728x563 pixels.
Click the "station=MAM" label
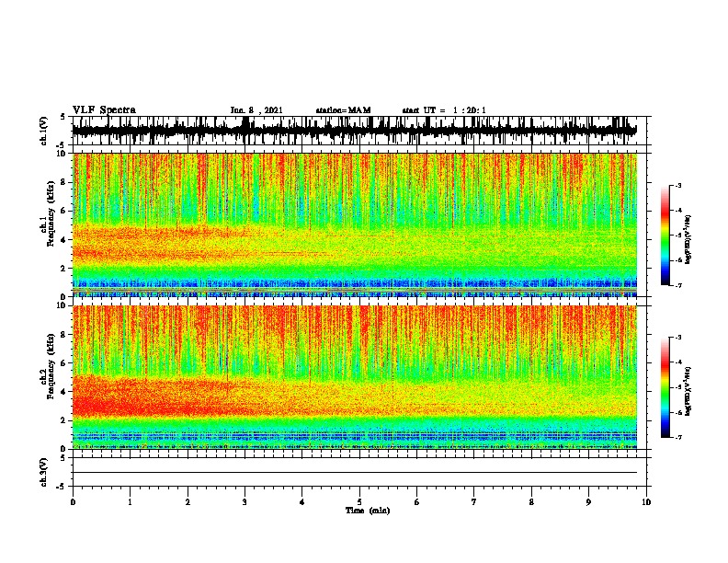(343, 110)
